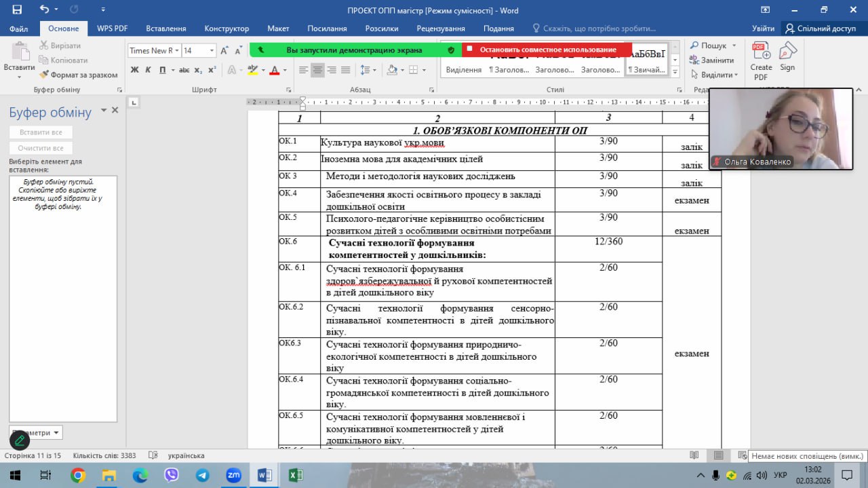Click the Format Painter brush icon
The width and height of the screenshot is (868, 488).
coord(45,75)
